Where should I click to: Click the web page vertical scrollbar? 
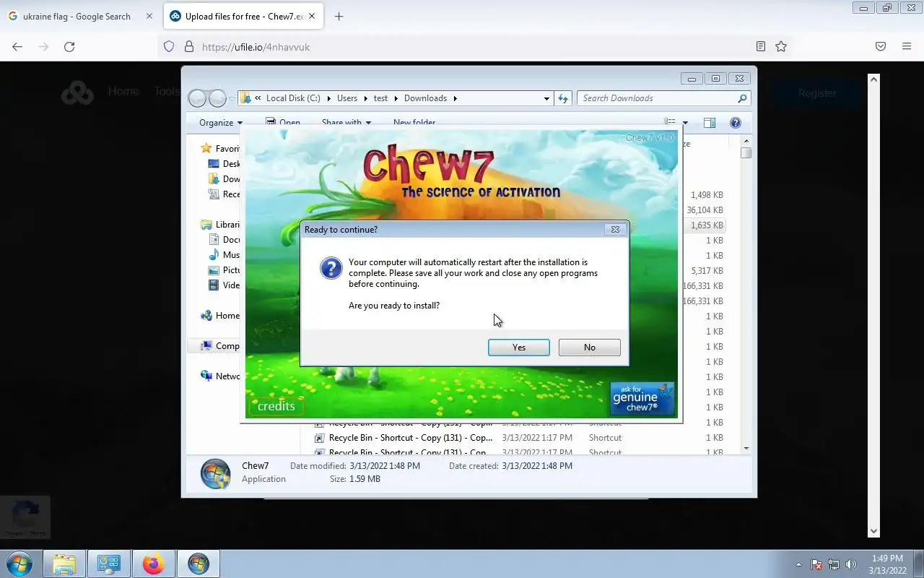(x=873, y=305)
